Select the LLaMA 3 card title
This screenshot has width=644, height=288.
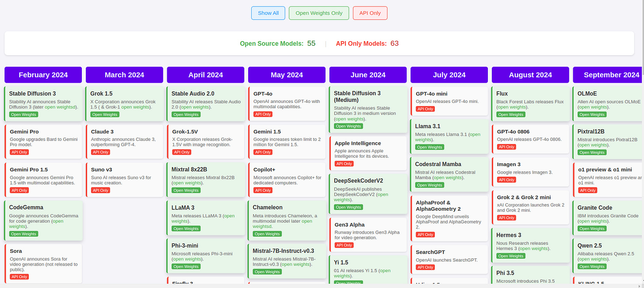click(x=183, y=208)
